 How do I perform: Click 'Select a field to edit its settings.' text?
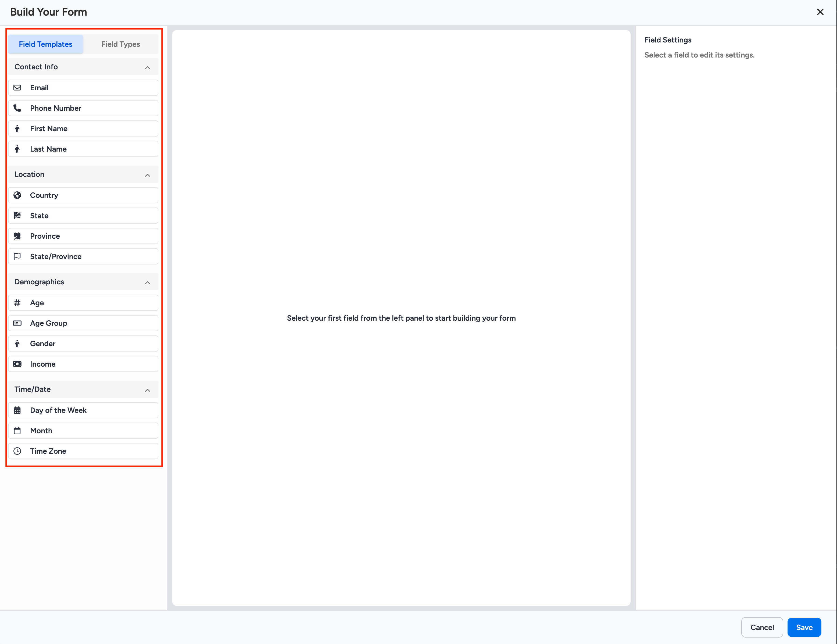[699, 55]
